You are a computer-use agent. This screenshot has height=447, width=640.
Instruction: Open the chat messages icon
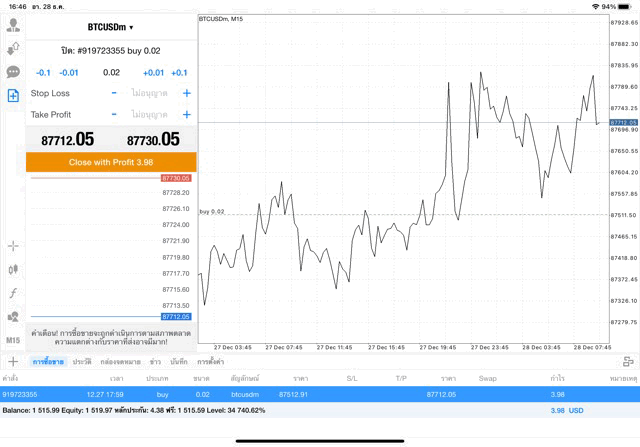(13, 72)
